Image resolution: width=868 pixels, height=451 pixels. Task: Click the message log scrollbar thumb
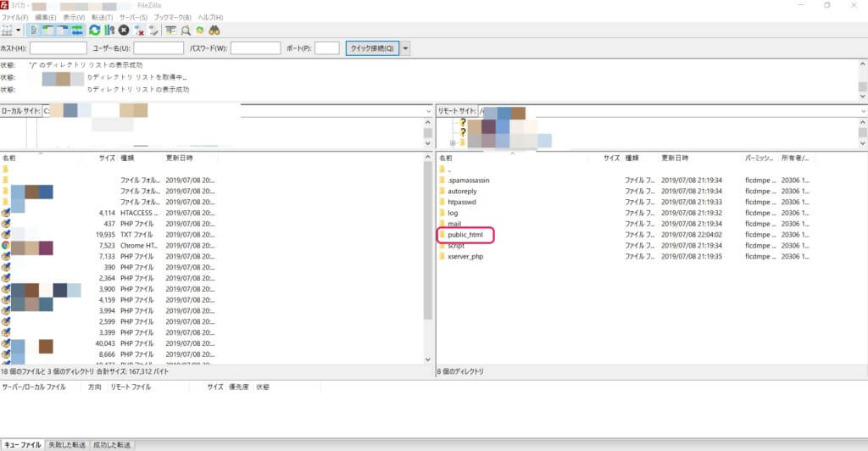click(862, 86)
